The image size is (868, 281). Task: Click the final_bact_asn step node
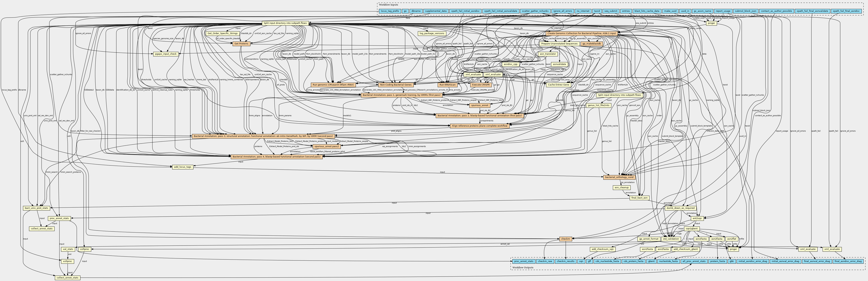(639, 198)
